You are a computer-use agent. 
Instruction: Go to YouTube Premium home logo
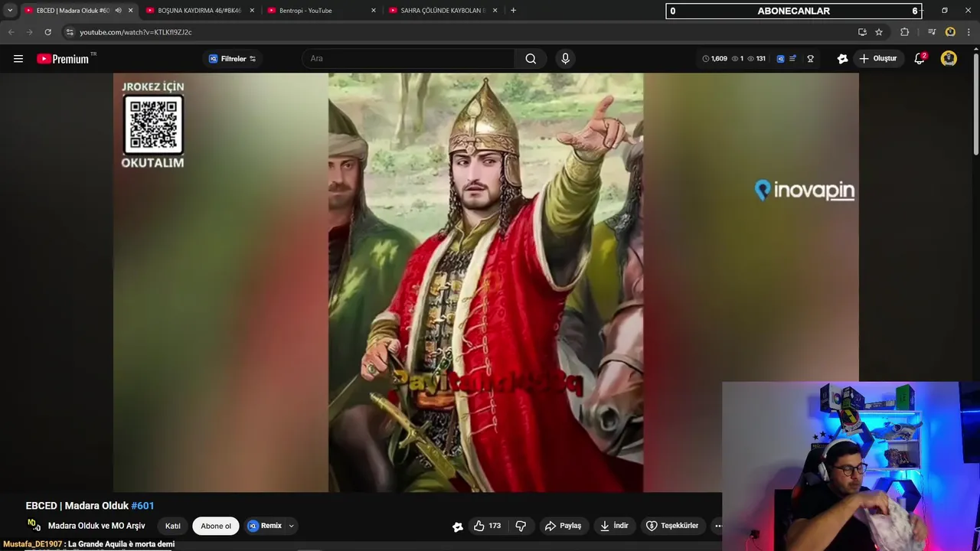pyautogui.click(x=63, y=59)
